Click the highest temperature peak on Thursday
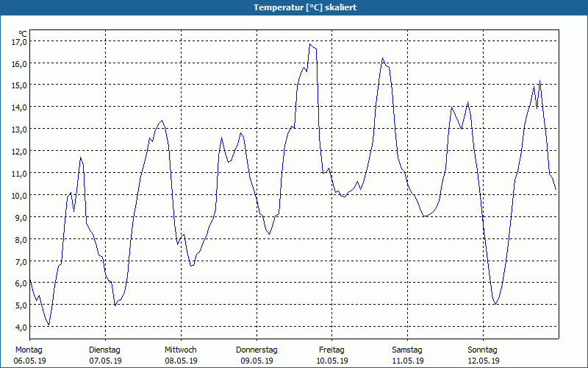This screenshot has height=368, width=588. point(310,44)
